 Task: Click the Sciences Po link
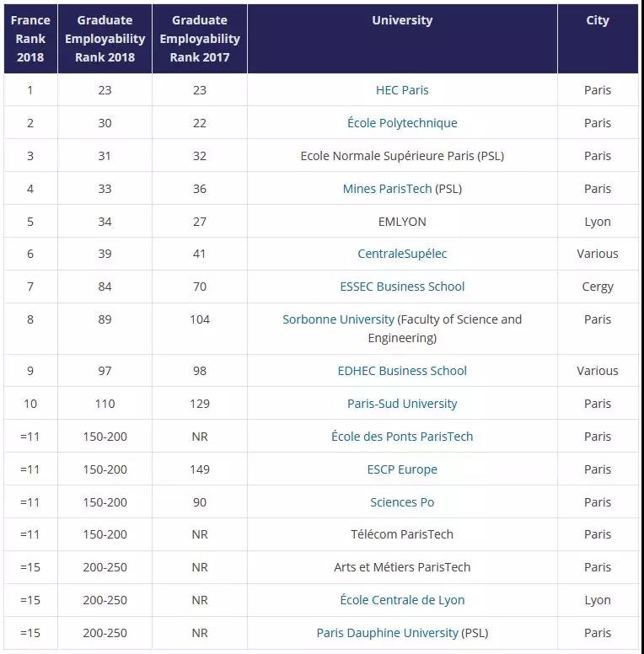402,502
